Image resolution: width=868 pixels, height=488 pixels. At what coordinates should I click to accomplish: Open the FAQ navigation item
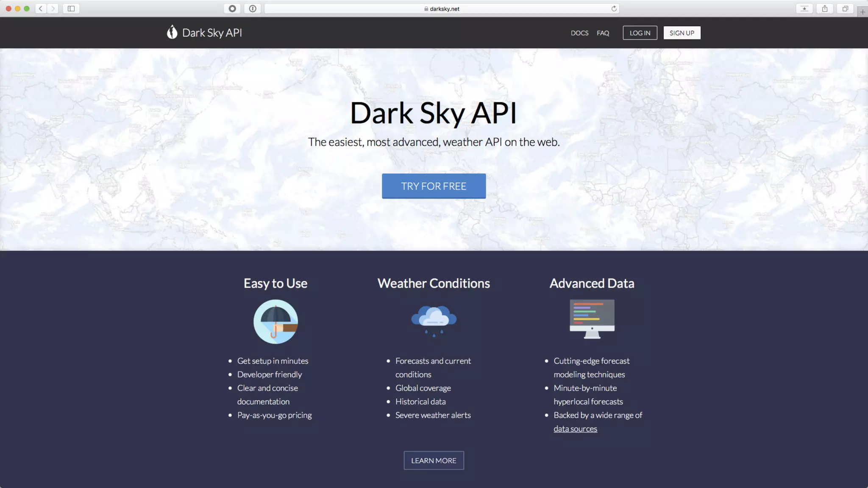pyautogui.click(x=603, y=33)
